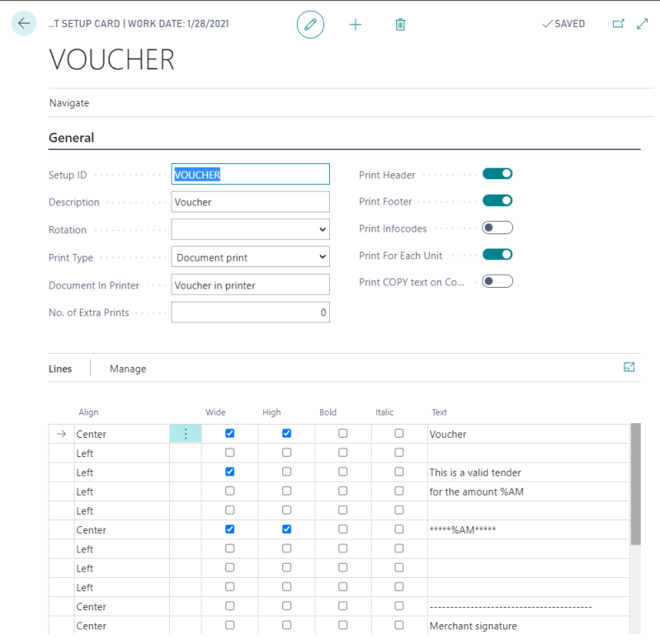Open the Print Type dropdown
660x644 pixels.
(251, 257)
